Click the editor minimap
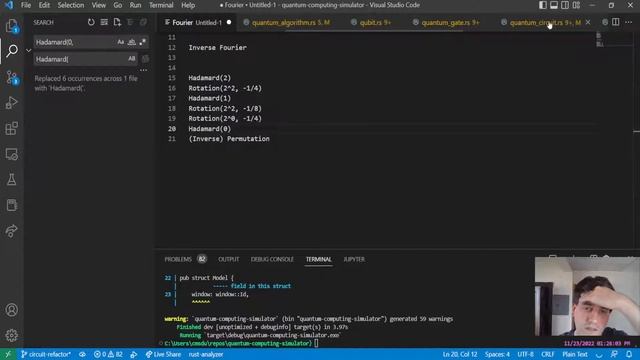The height and width of the screenshot is (360, 640). coord(614,41)
